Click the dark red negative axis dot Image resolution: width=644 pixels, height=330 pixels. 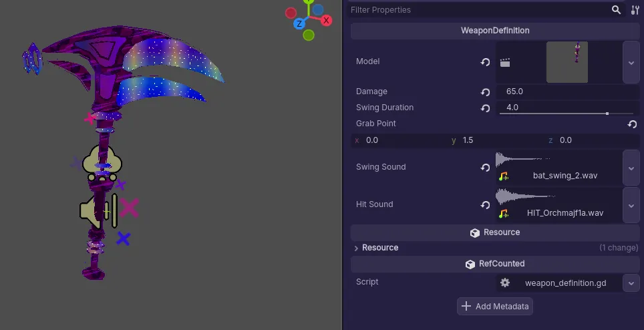(291, 13)
